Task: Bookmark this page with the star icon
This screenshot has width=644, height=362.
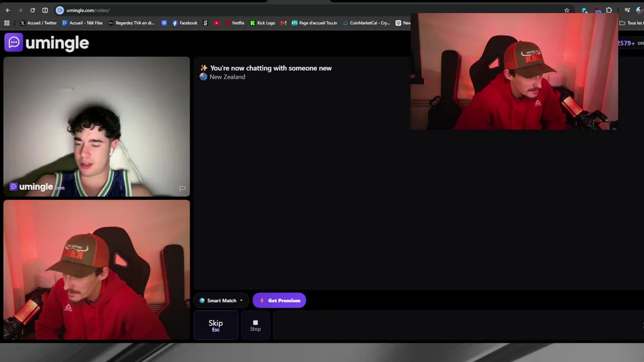Action: coord(567,10)
